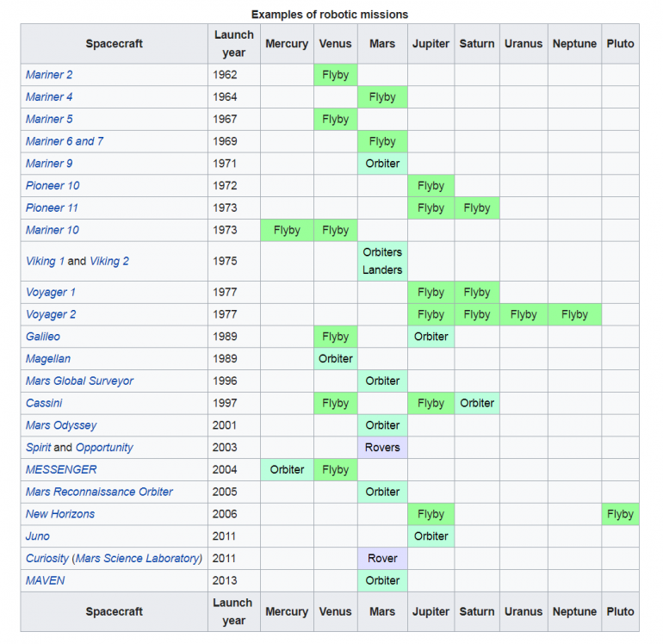The image size is (663, 644).
Task: Open the New Horizons link
Action: 60,514
